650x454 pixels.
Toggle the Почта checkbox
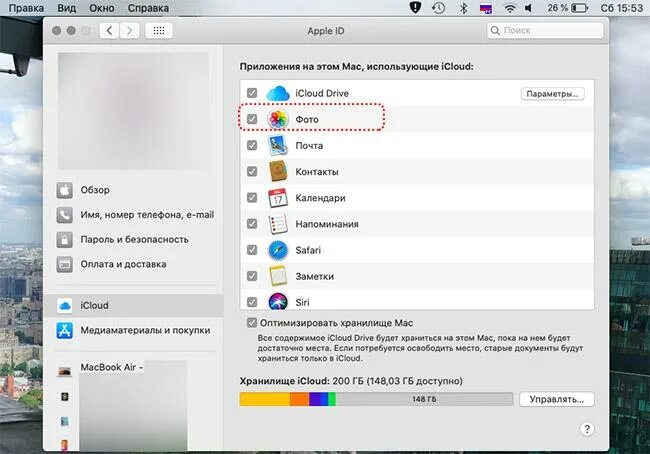(252, 145)
